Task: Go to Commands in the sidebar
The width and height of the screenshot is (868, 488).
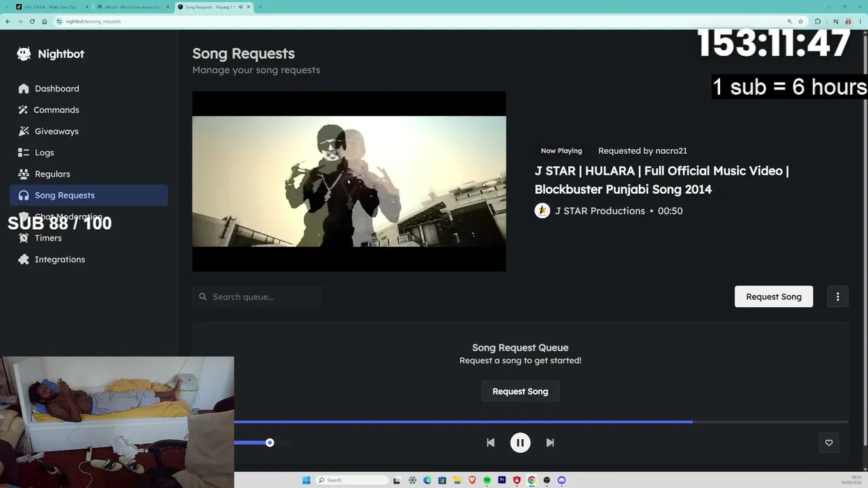Action: [89, 110]
